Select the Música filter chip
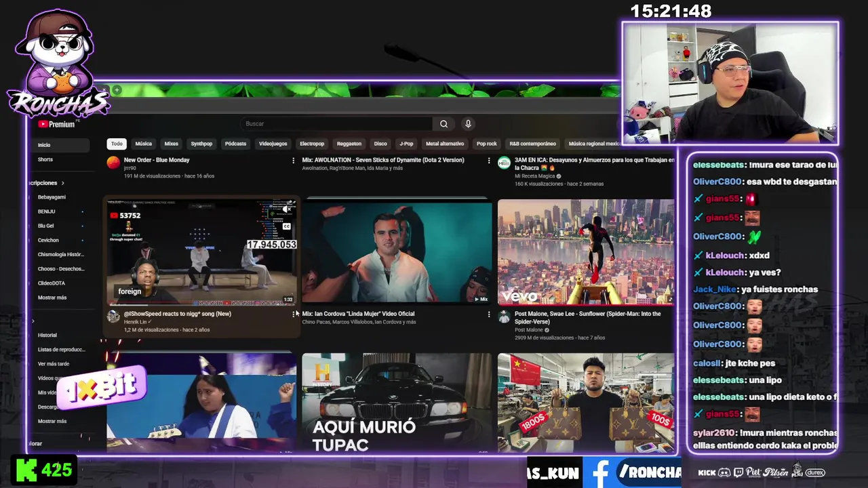868x488 pixels. pyautogui.click(x=144, y=144)
